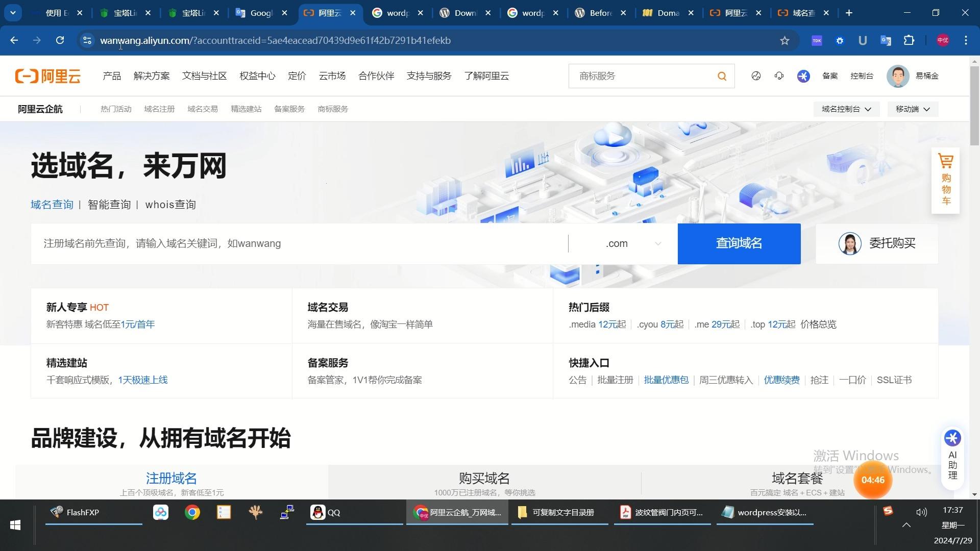Viewport: 980px width, 551px height.
Task: Open FlashFXP from the taskbar
Action: tap(93, 512)
